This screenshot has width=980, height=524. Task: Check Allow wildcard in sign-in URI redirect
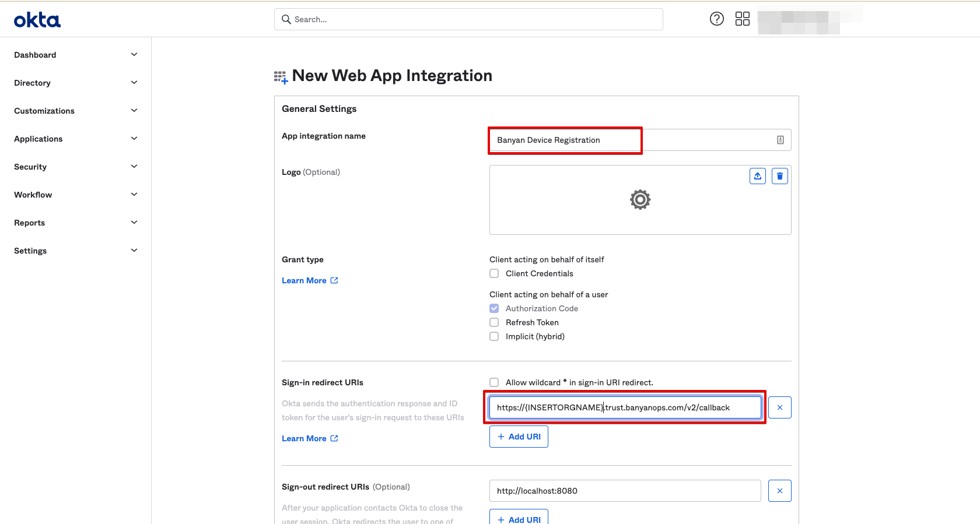(x=494, y=382)
